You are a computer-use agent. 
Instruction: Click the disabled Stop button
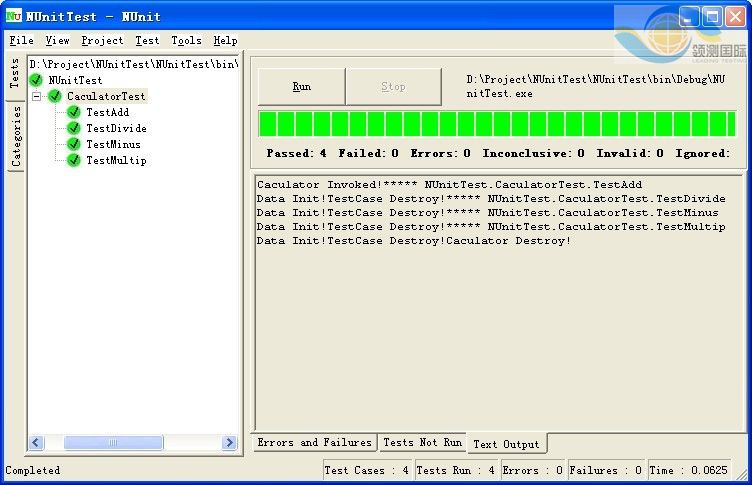coord(393,86)
